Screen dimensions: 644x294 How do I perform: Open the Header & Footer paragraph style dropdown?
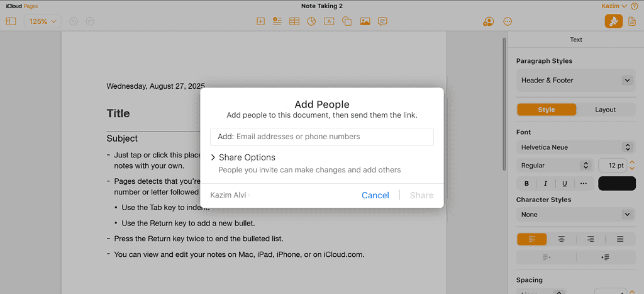(575, 80)
